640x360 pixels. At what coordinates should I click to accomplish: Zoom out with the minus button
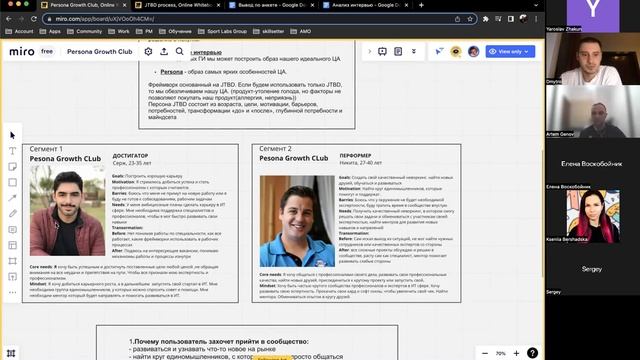coord(485,353)
